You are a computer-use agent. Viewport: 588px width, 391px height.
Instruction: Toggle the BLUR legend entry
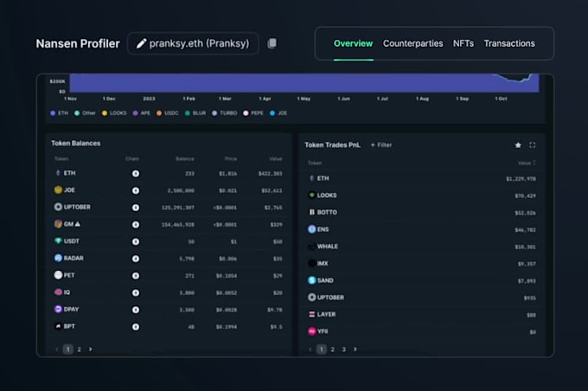pyautogui.click(x=195, y=113)
